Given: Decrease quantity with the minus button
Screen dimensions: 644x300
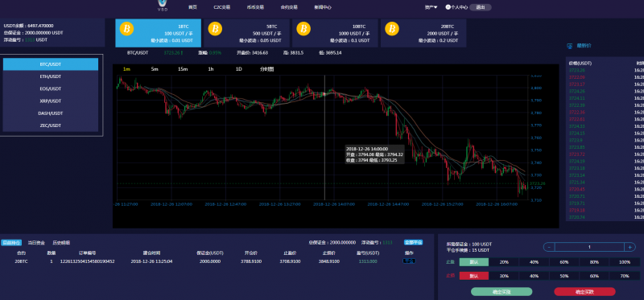Looking at the screenshot, I should 549,247.
